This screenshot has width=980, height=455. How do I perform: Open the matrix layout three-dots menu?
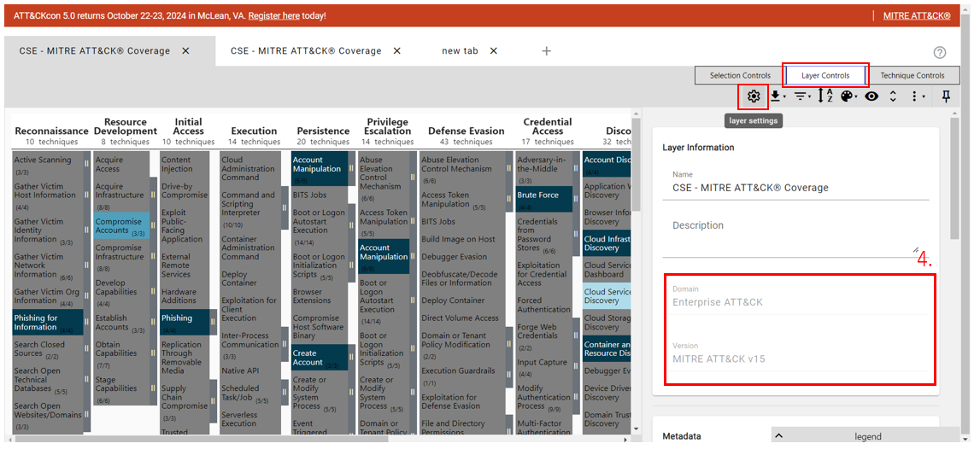[x=918, y=96]
